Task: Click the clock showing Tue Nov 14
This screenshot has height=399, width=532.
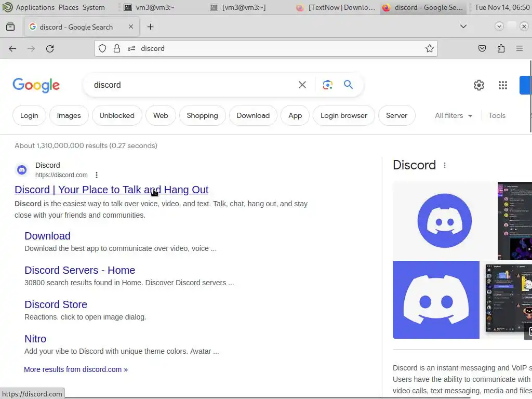Action: coord(502,7)
